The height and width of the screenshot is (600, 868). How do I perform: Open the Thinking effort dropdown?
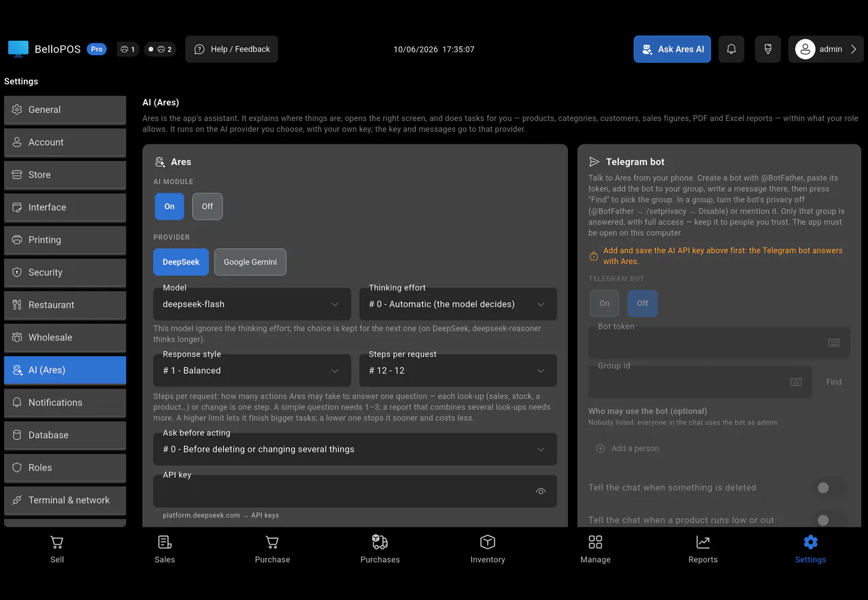tap(458, 304)
